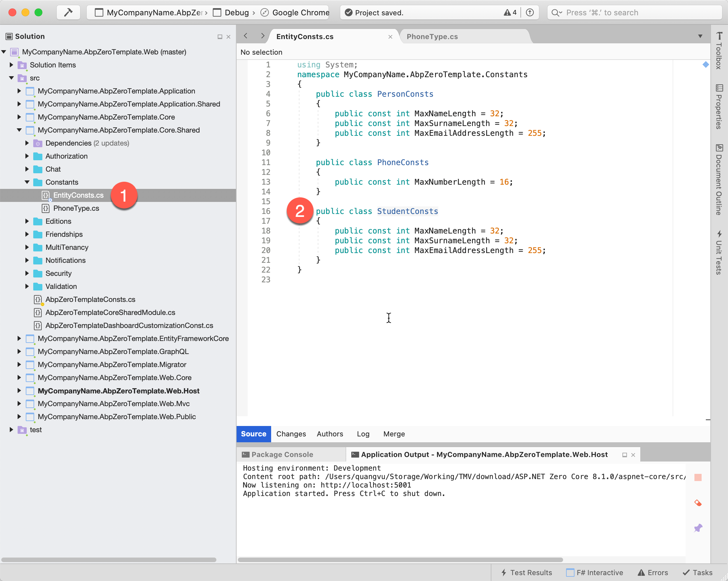Switch to the PhoneType.cs tab
Screen dimensions: 728x581
pos(432,36)
